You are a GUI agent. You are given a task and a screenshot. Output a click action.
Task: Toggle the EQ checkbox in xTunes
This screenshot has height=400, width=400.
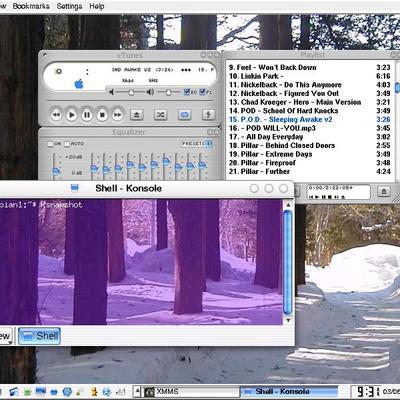187,92
